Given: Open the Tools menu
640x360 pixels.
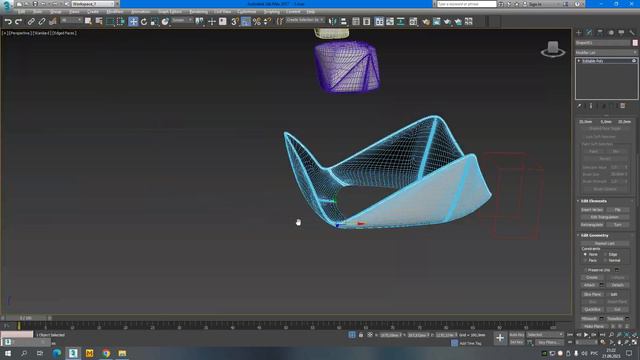Looking at the screenshot, I should (x=37, y=12).
